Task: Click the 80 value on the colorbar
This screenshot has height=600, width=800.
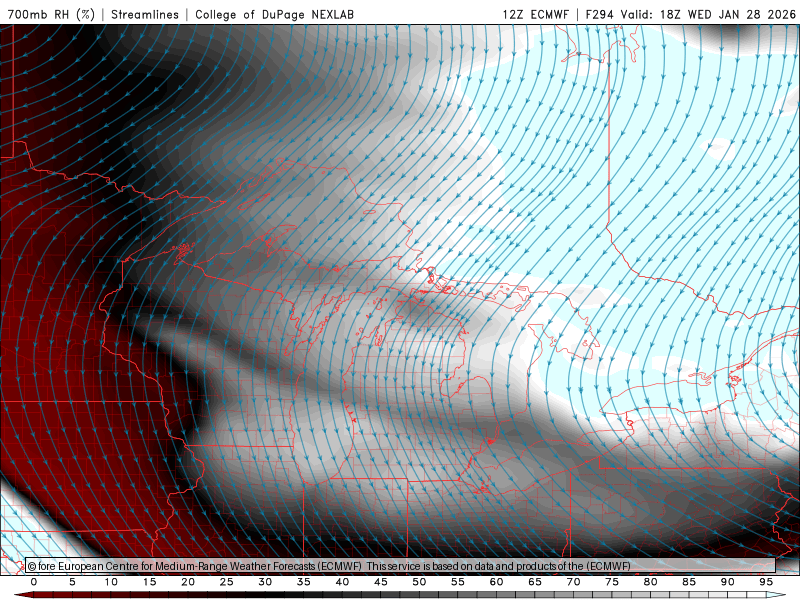Action: click(x=650, y=582)
